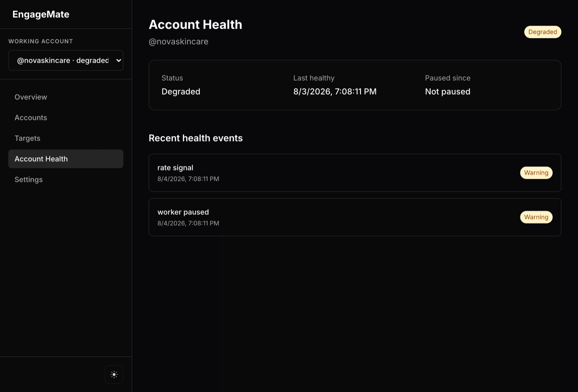Screen dimensions: 578x392
Task: Click Degraded value under Status
Action: click(x=181, y=91)
